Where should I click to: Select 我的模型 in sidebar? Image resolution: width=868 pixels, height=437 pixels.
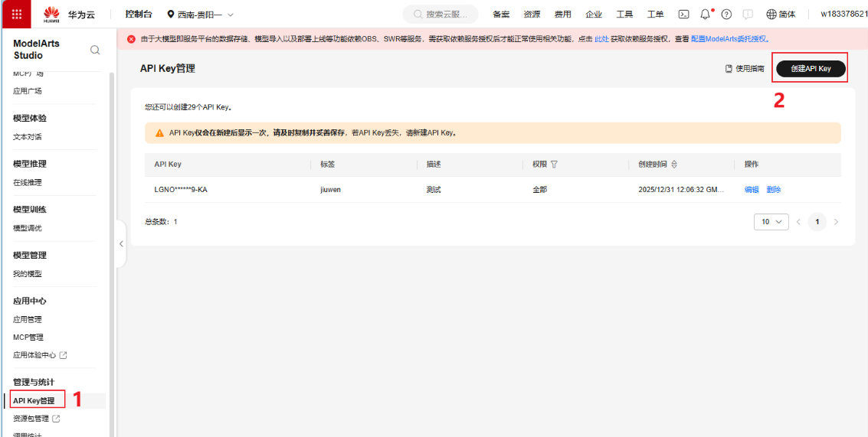click(x=27, y=274)
